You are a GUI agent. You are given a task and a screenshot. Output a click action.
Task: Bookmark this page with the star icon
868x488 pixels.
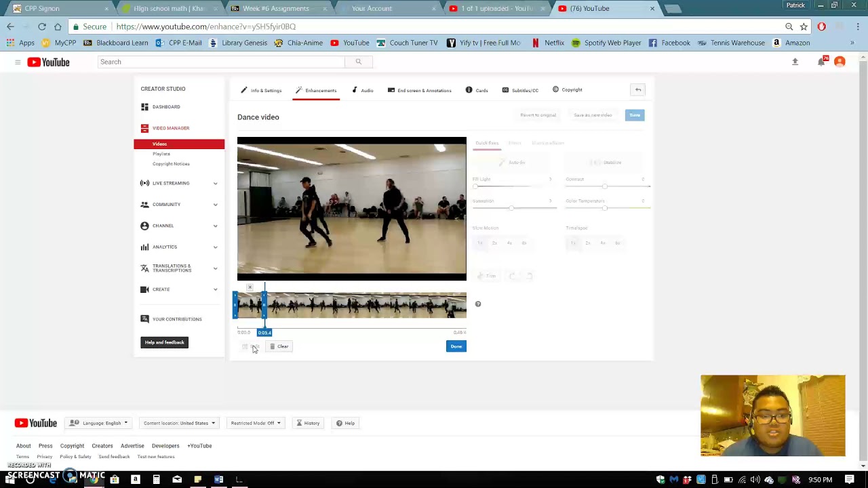(x=804, y=26)
